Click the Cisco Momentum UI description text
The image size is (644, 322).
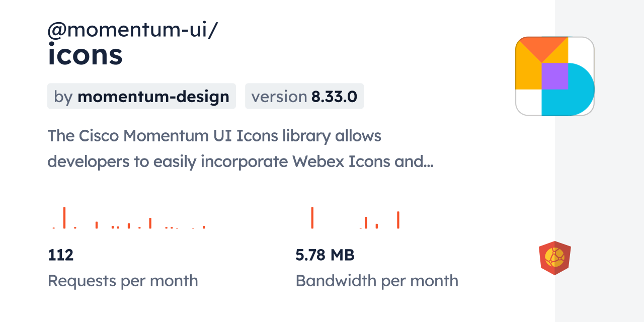(x=214, y=136)
